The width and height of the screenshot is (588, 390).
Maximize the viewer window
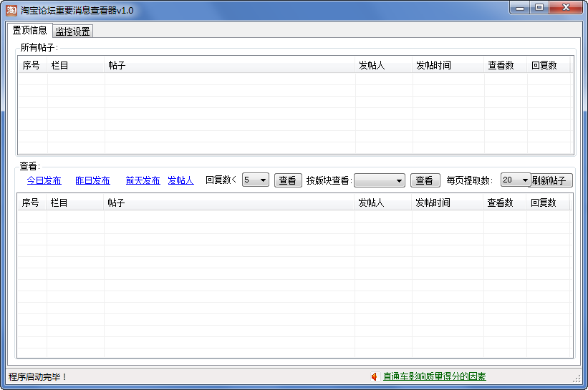[x=539, y=7]
